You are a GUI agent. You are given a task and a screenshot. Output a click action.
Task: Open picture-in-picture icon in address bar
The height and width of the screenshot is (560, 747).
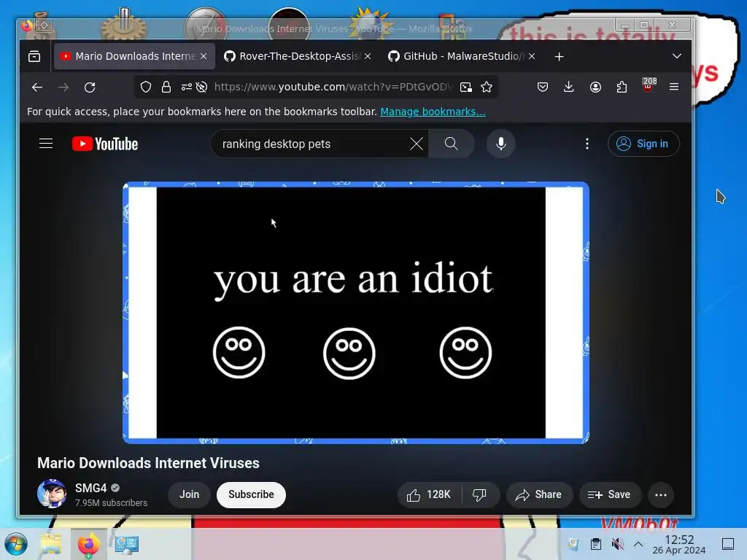(x=466, y=87)
